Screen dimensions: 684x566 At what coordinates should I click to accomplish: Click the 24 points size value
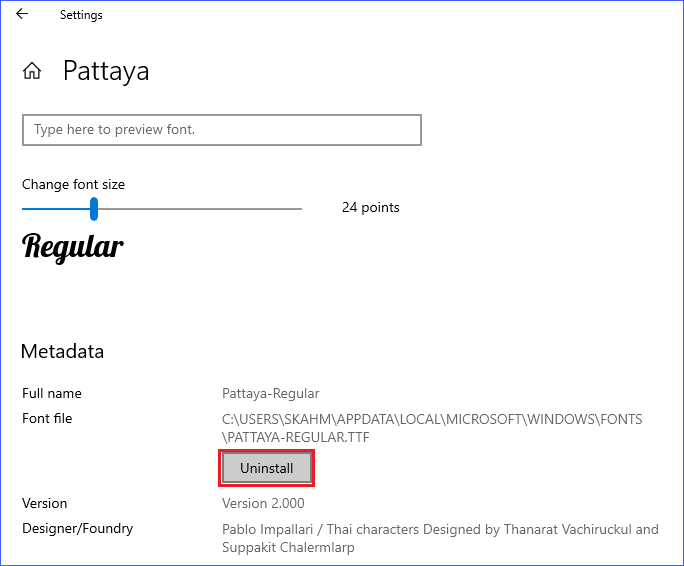370,207
